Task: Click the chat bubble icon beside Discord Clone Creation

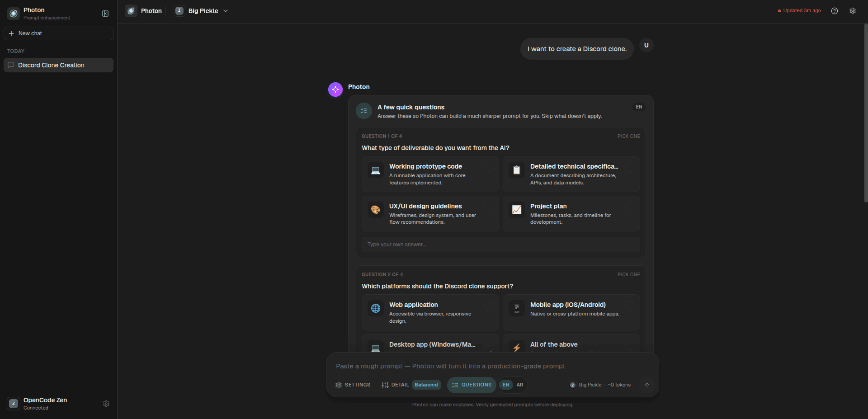Action: (x=11, y=65)
